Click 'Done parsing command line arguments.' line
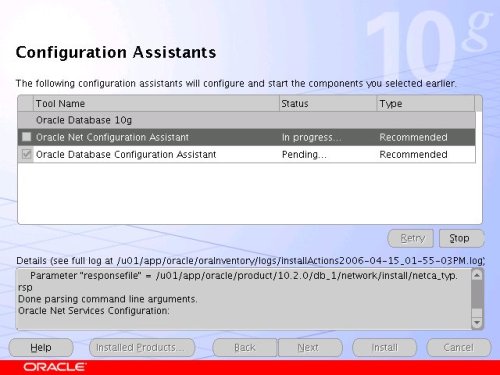 tap(108, 299)
